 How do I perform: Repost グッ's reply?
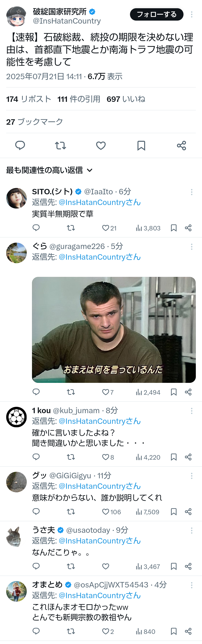click(x=71, y=511)
